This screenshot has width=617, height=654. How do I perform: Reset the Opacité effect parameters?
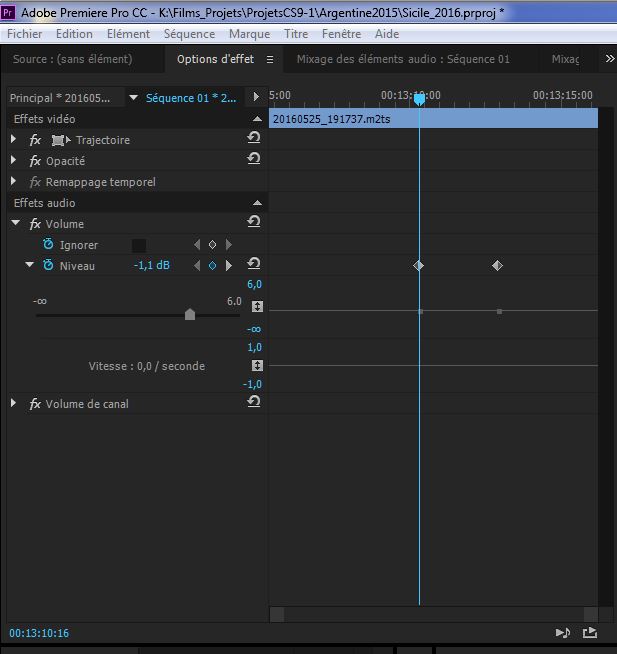pos(254,160)
